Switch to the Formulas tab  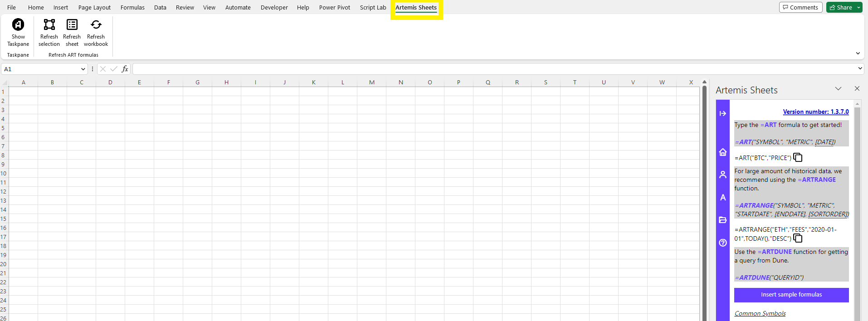pyautogui.click(x=132, y=7)
